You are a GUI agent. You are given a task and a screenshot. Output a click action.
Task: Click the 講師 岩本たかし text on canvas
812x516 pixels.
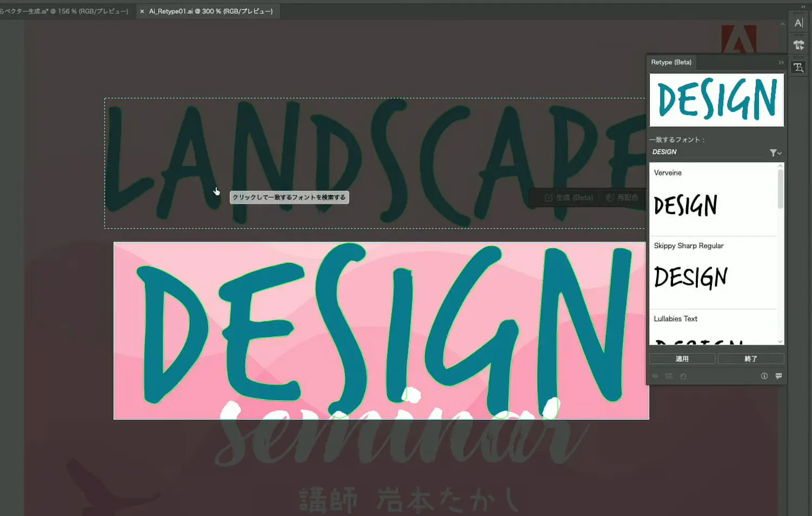click(409, 500)
